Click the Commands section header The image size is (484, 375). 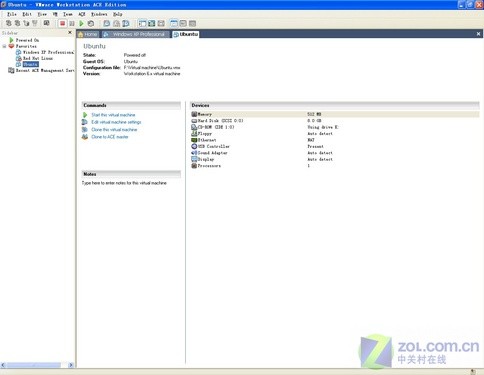click(131, 105)
